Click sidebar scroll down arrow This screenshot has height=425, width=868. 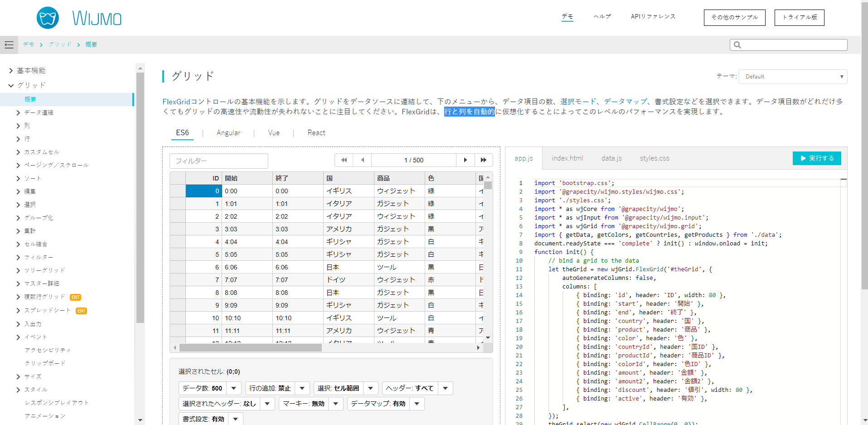140,420
